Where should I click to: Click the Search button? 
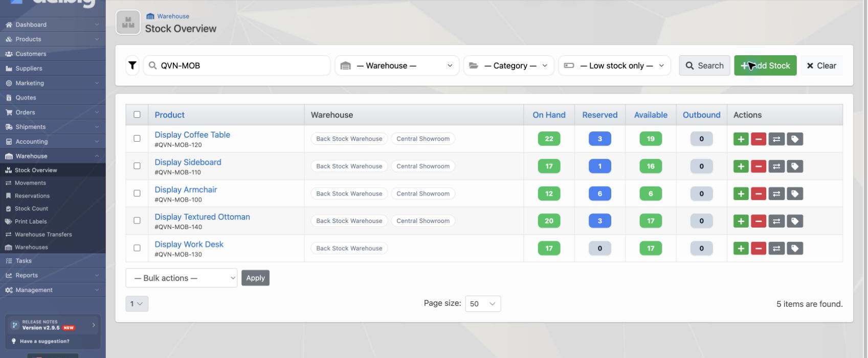click(704, 65)
